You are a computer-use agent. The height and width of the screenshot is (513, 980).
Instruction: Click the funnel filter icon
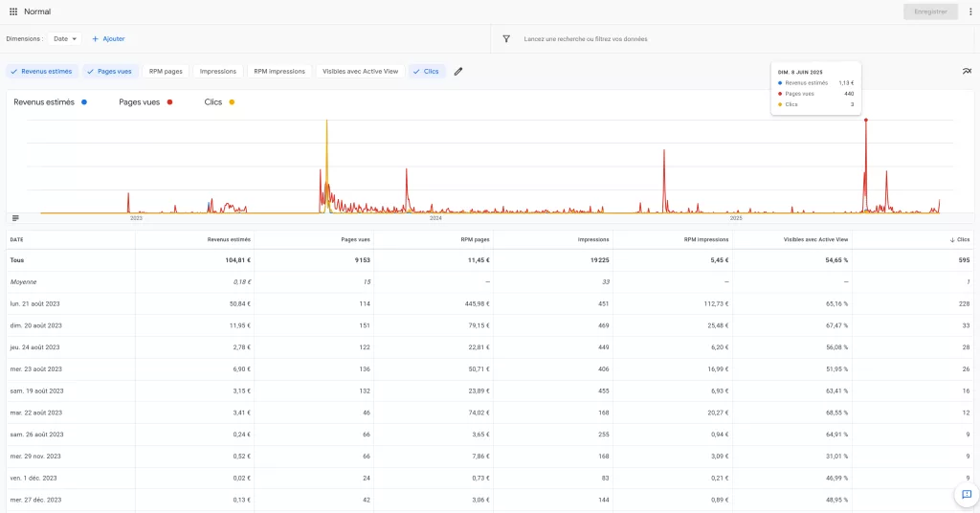click(506, 38)
